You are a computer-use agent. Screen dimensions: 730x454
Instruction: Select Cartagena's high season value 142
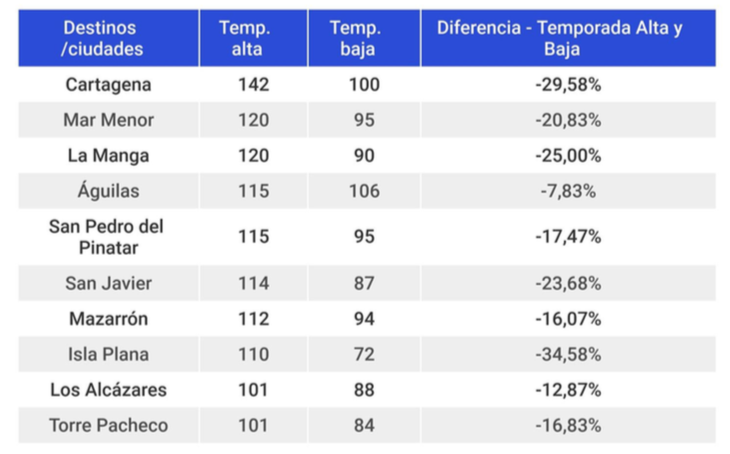tap(254, 85)
